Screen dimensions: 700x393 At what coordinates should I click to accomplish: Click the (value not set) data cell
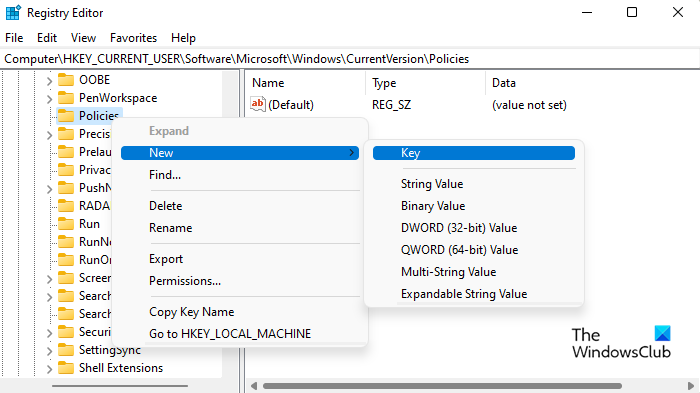pos(529,105)
